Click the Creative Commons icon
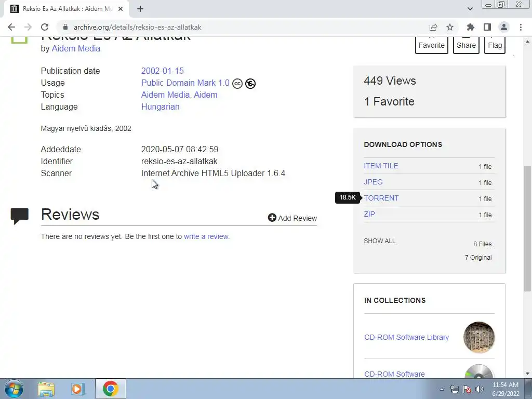 [x=237, y=84]
